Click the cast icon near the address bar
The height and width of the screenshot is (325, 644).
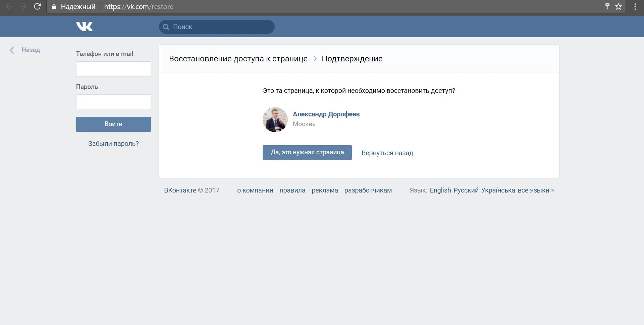[x=607, y=6]
